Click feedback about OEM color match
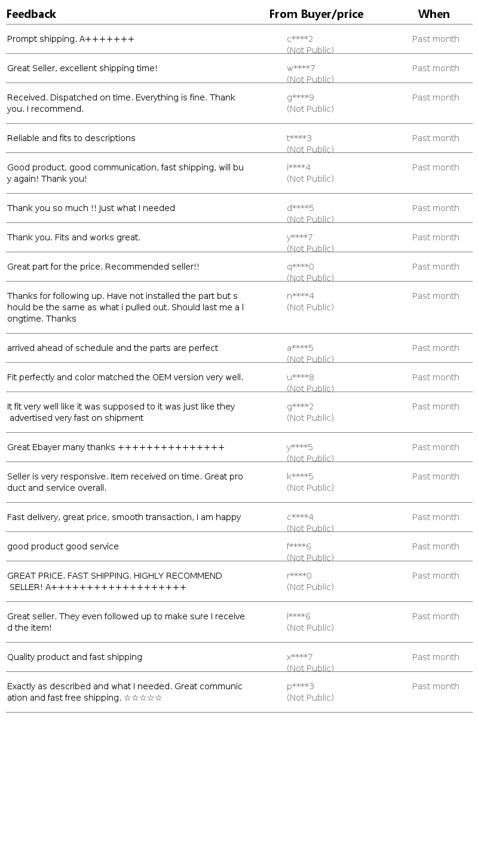Screen dimensions: 478x868 pos(125,377)
